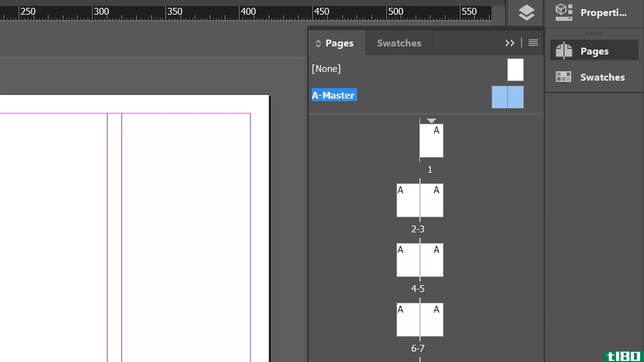Click the 3D cube icon in top bar

[564, 12]
